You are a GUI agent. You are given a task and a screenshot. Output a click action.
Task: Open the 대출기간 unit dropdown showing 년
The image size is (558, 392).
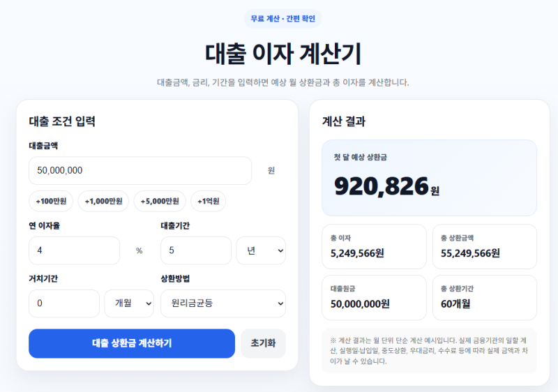[x=261, y=250]
